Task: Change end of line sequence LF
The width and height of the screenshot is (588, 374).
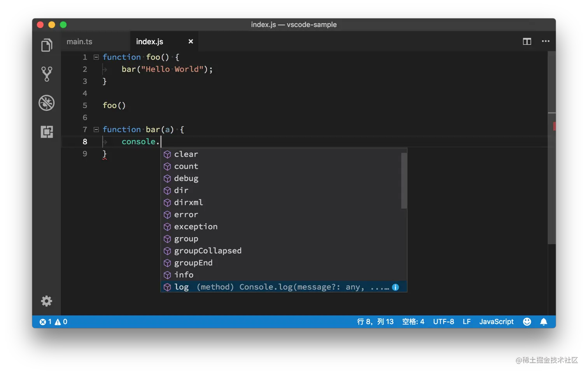Action: [467, 322]
